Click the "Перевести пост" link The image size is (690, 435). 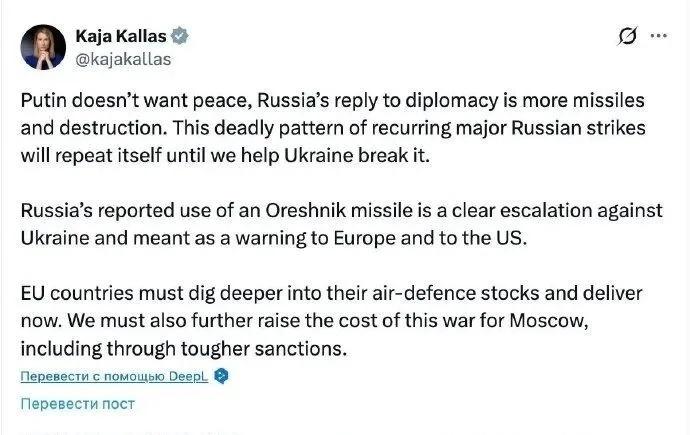pyautogui.click(x=77, y=405)
